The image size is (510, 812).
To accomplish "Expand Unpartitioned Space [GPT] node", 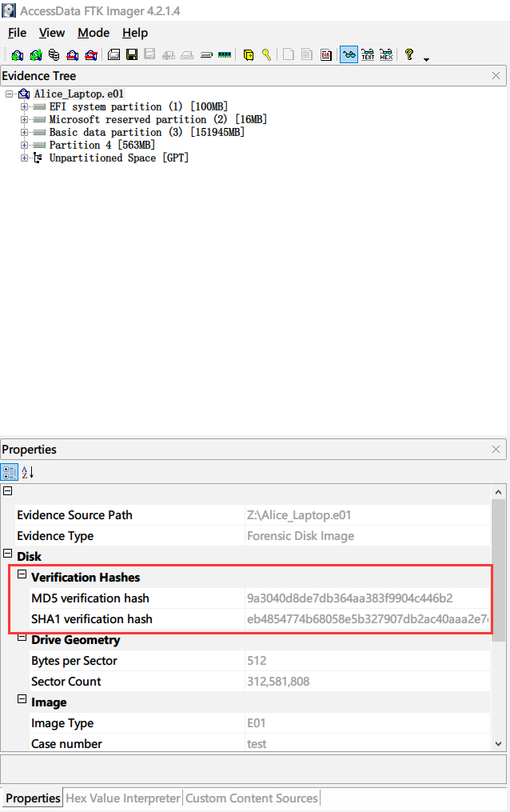I will [24, 158].
